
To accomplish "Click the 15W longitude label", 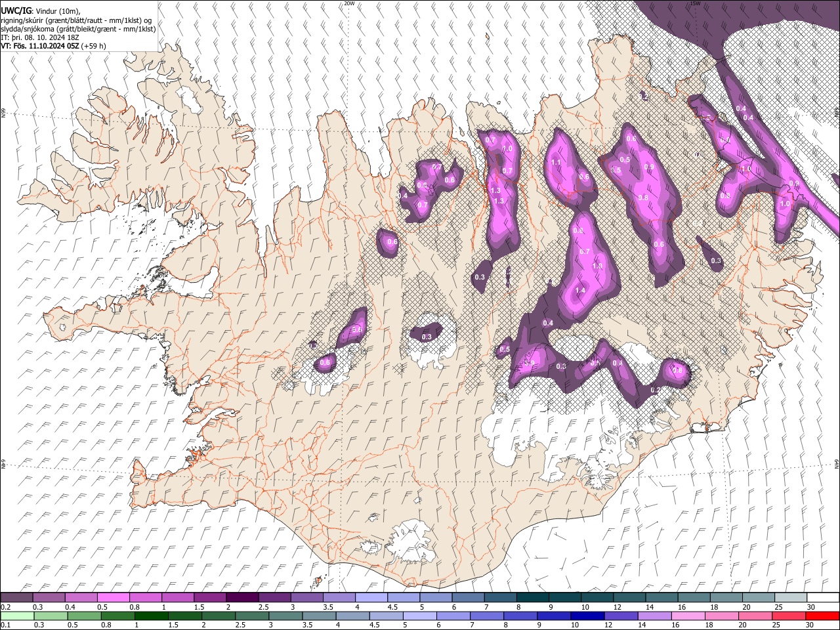I will pyautogui.click(x=695, y=3).
